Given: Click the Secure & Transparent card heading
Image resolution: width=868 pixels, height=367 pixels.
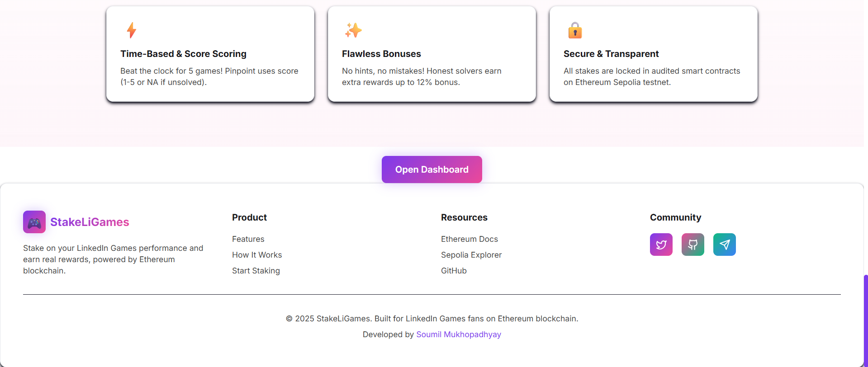Looking at the screenshot, I should pos(611,54).
